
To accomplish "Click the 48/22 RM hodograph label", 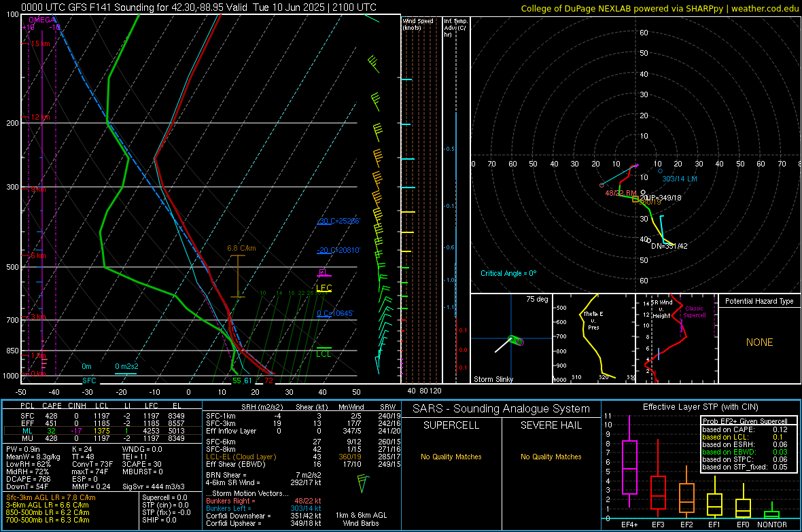I will click(621, 194).
